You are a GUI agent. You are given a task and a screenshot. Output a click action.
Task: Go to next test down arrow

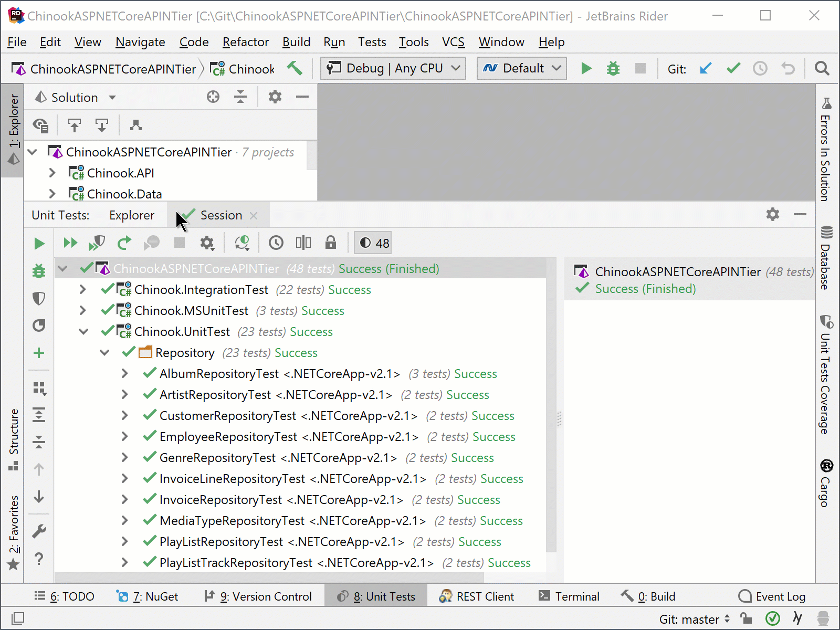(x=39, y=497)
